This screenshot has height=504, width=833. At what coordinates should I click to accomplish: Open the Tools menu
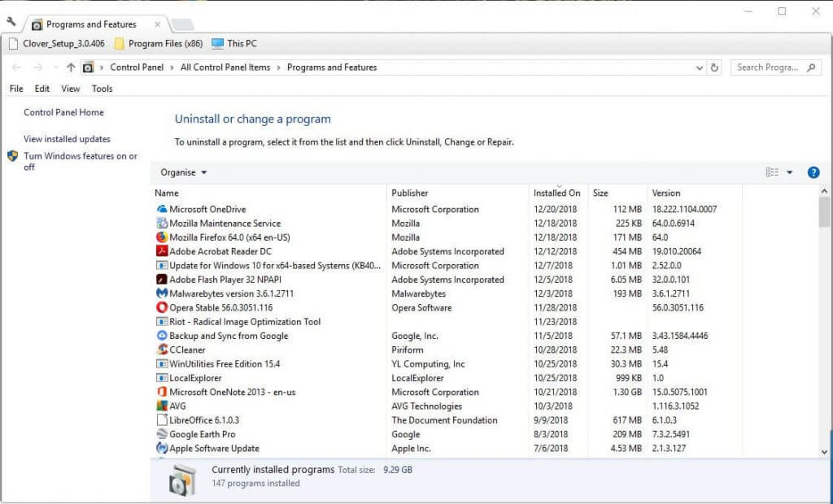pyautogui.click(x=102, y=89)
